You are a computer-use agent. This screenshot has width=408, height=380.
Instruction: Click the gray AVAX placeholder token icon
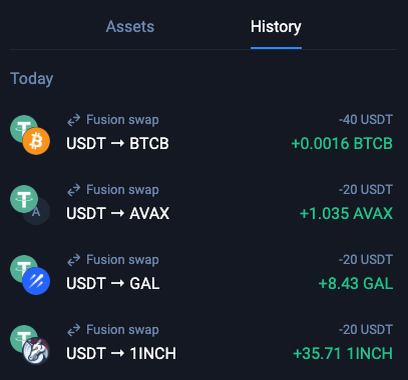tap(36, 211)
